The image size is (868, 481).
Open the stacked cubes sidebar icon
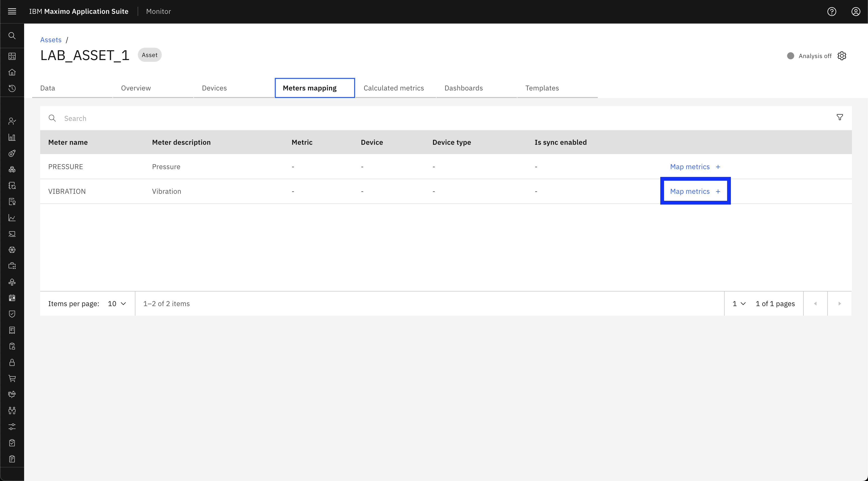12,170
